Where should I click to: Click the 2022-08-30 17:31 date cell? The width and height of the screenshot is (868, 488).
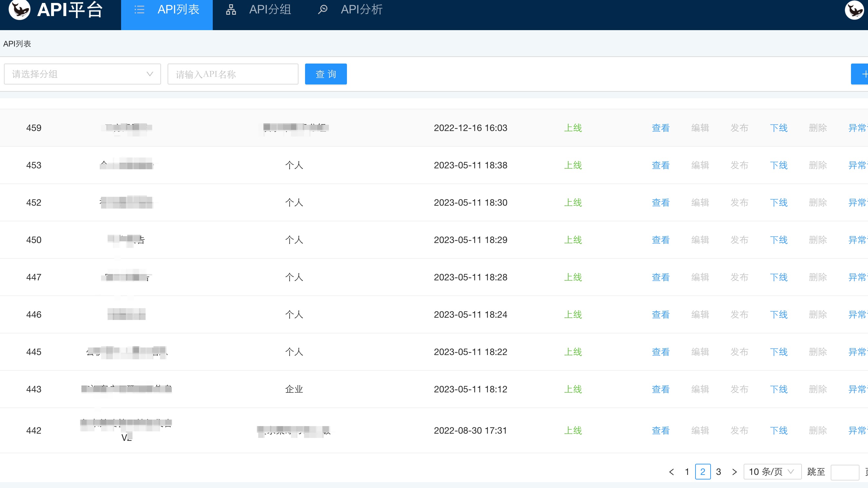[470, 430]
